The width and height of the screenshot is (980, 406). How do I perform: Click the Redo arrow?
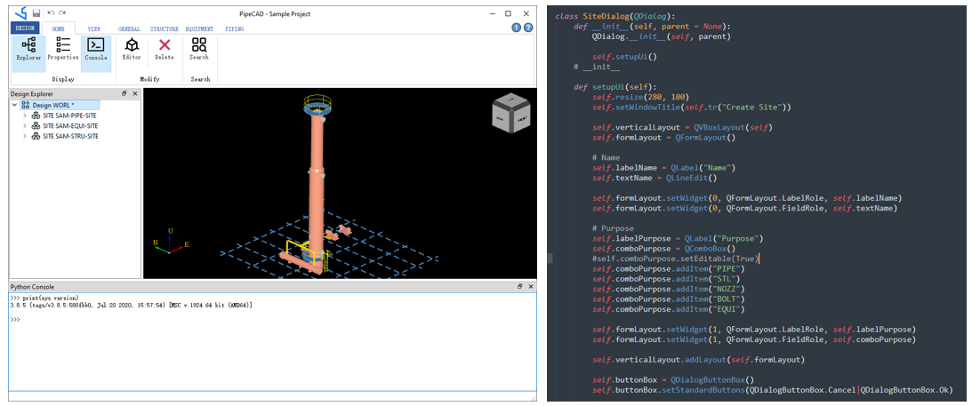pos(61,13)
